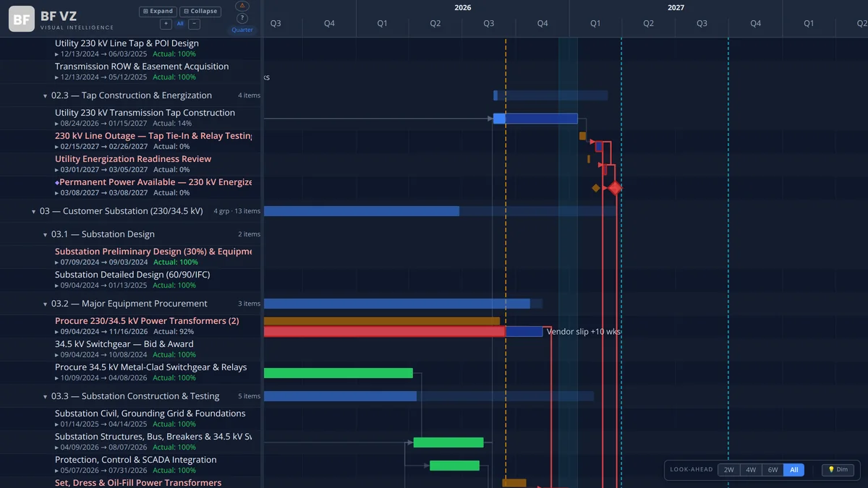Click the 02.3 Tap Construction summary bar
The width and height of the screenshot is (868, 488).
550,95
